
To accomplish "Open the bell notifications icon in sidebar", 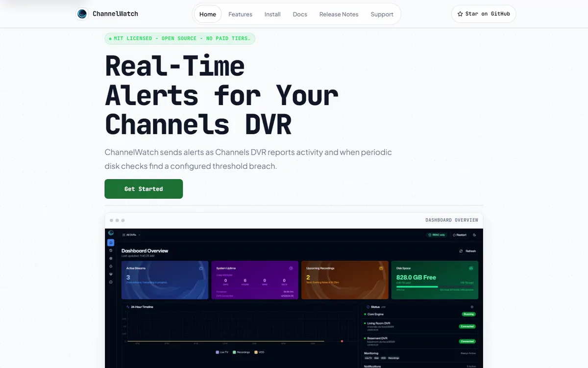I will click(111, 266).
